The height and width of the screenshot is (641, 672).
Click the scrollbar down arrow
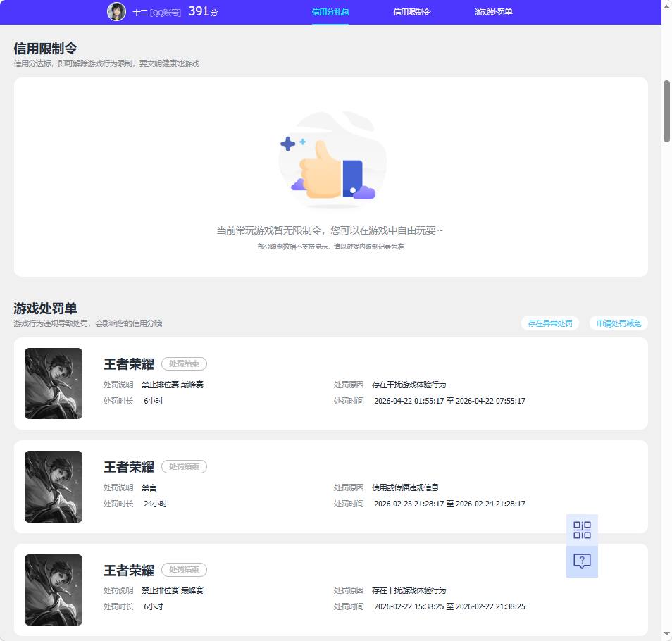[x=666, y=634]
